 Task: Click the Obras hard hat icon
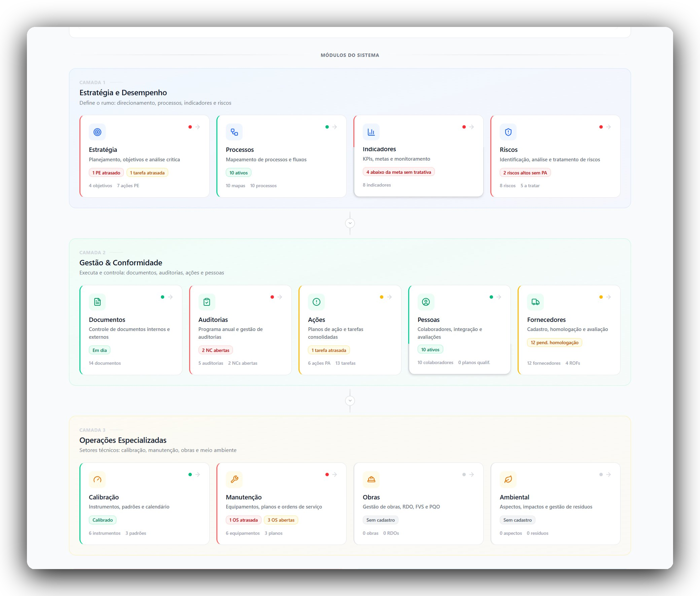pos(371,479)
